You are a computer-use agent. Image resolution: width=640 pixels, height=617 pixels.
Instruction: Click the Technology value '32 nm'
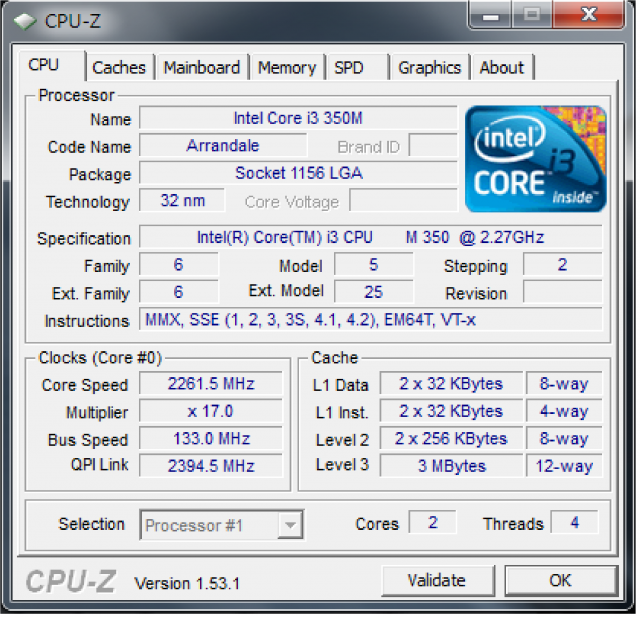[x=183, y=202]
